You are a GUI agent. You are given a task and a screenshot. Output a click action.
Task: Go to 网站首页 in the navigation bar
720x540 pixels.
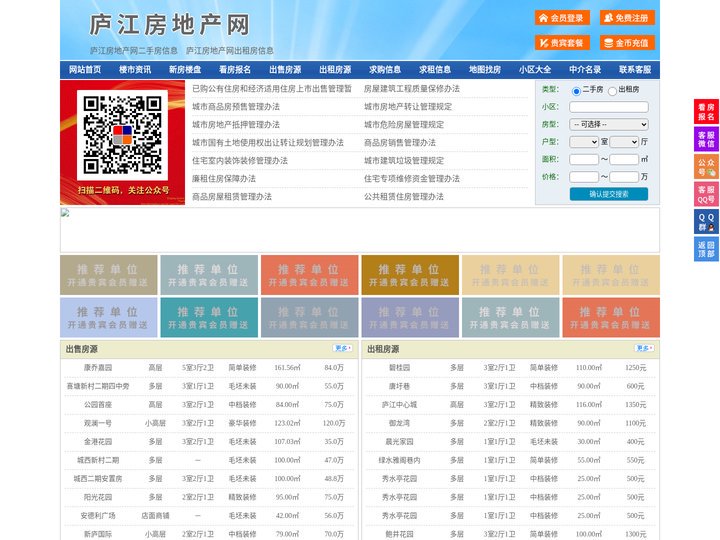(85, 70)
